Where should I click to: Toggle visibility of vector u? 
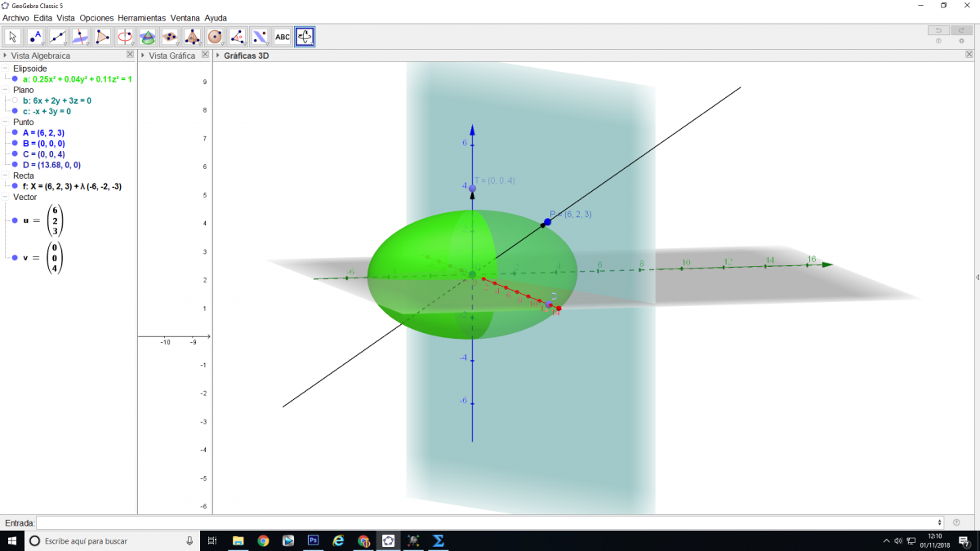coord(15,220)
